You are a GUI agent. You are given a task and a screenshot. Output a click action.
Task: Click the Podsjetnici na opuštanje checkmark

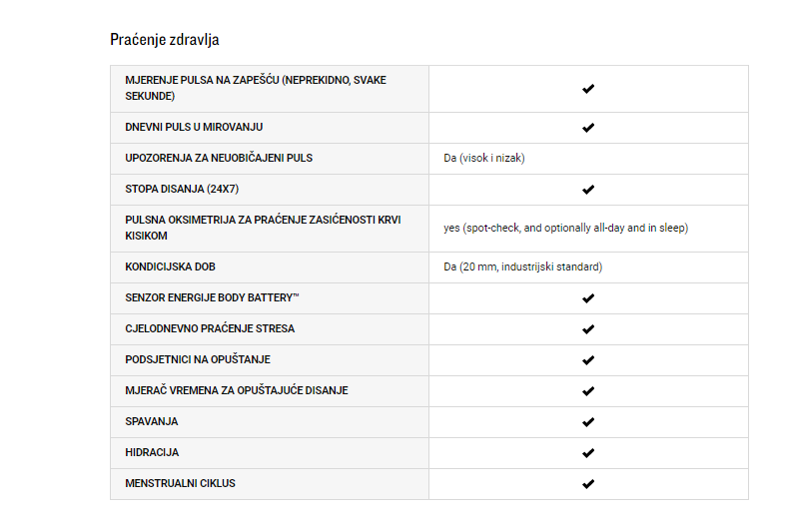click(588, 360)
